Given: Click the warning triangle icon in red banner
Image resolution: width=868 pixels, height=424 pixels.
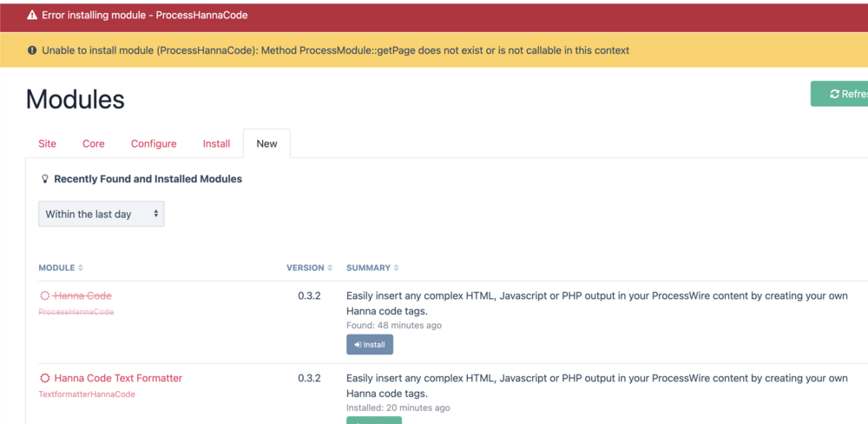Looking at the screenshot, I should click(x=32, y=16).
